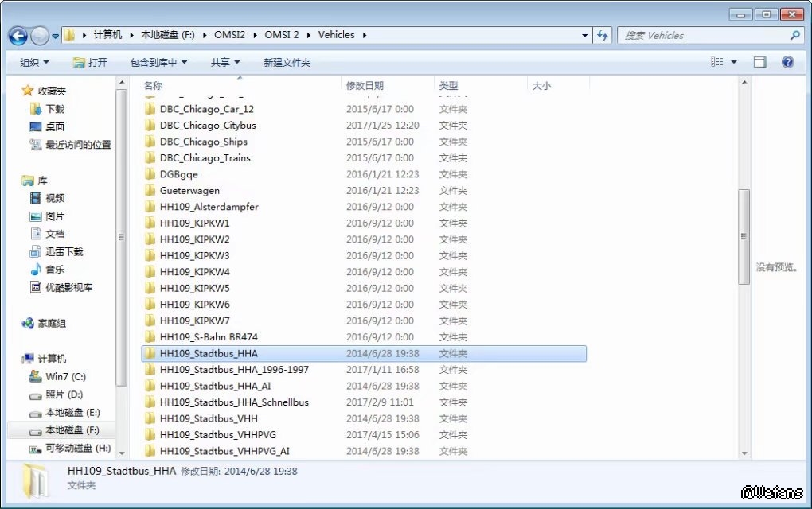This screenshot has height=509, width=812.
Task: Navigate to 本地磁盘 (F:) breadcrumb
Action: (168, 35)
